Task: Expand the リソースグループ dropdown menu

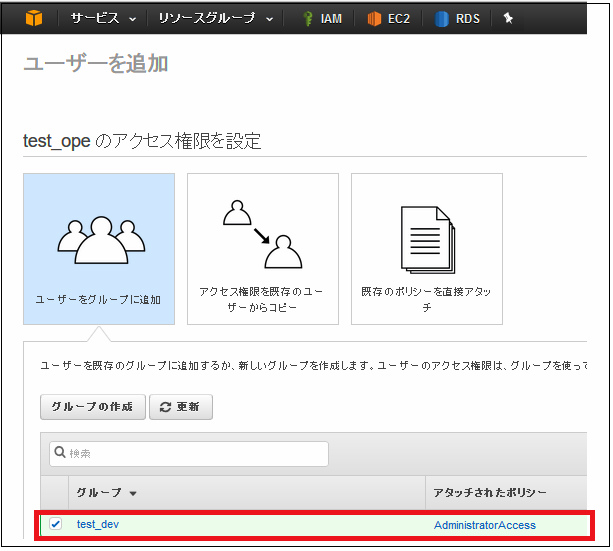Action: 219,19
